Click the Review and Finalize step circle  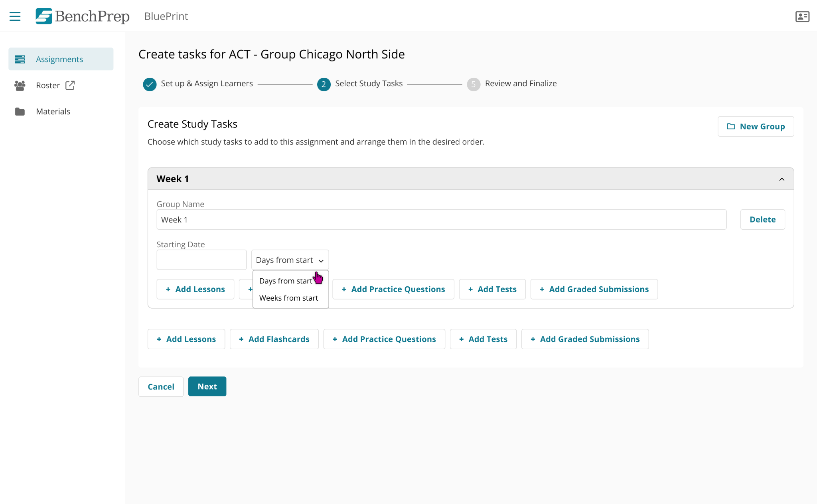pyautogui.click(x=474, y=84)
